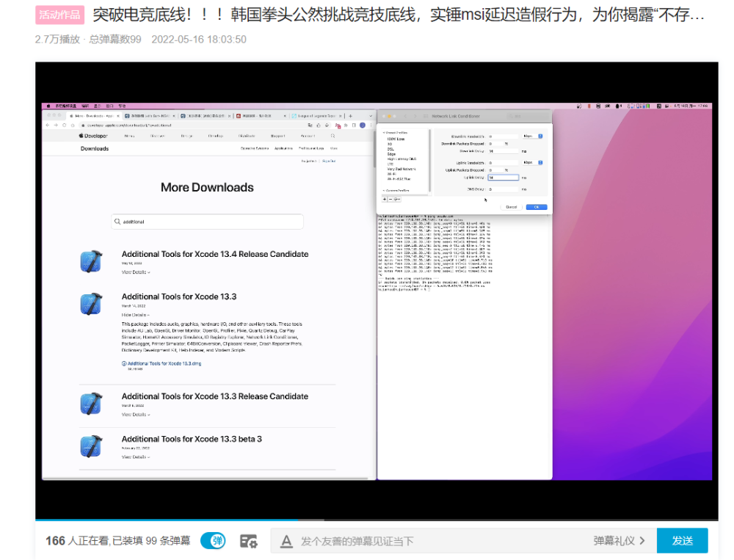Expand View Details for Xcode 13.4 RC
Viewport: 734px width, 560px height.
[136, 272]
